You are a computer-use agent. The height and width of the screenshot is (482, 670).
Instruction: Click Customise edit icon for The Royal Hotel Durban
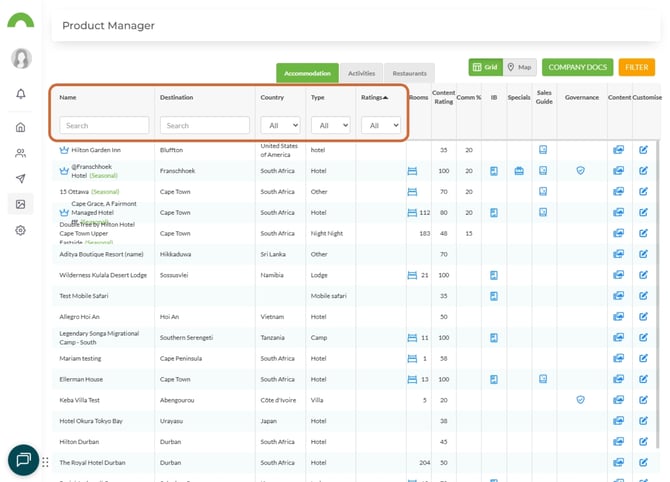[643, 462]
